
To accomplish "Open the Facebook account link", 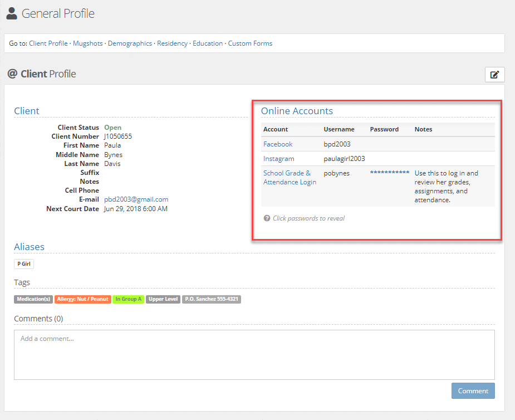I will click(x=278, y=144).
